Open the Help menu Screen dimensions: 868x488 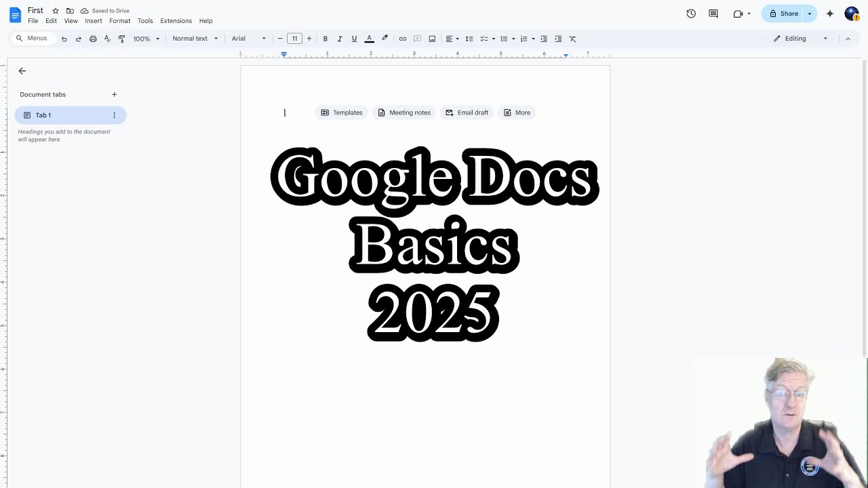tap(206, 21)
